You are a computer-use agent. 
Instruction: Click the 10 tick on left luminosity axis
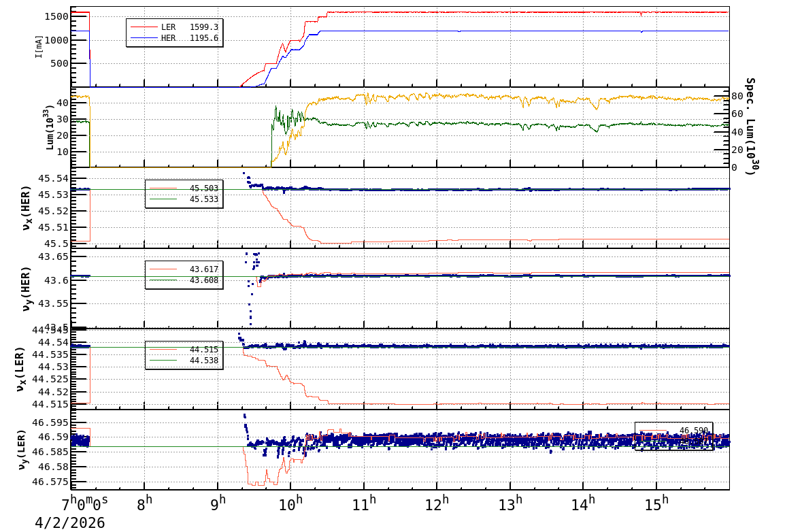(x=63, y=152)
